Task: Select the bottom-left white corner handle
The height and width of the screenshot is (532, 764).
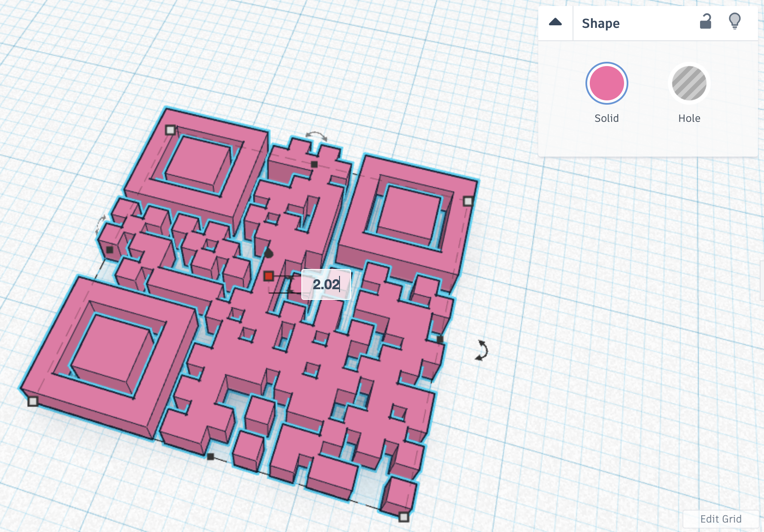Action: pos(33,402)
